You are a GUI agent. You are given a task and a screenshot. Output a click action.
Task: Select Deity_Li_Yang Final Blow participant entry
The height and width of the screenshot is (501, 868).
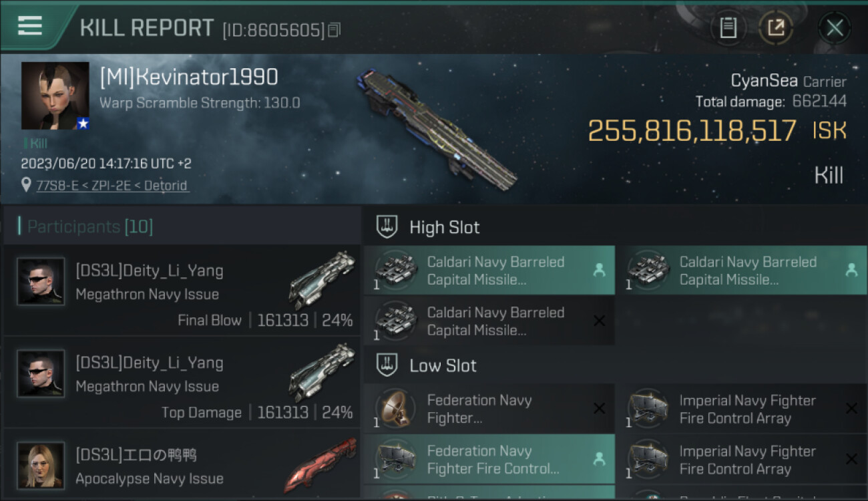pyautogui.click(x=182, y=291)
